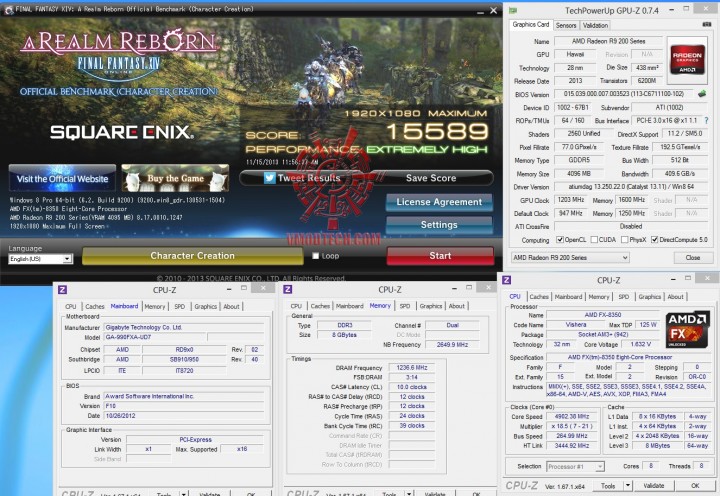
Task: Open Tools dropdown arrow in CPU-Z Memory window
Action: click(409, 494)
